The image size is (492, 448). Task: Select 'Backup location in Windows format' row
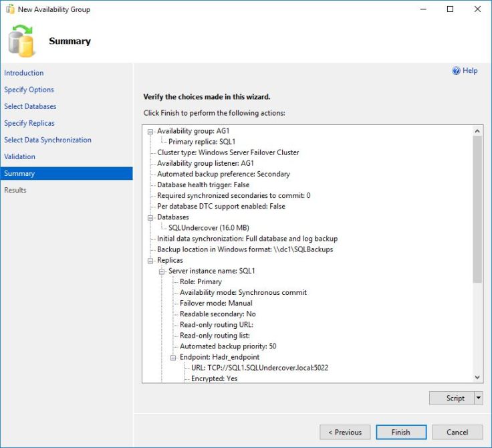coord(245,249)
